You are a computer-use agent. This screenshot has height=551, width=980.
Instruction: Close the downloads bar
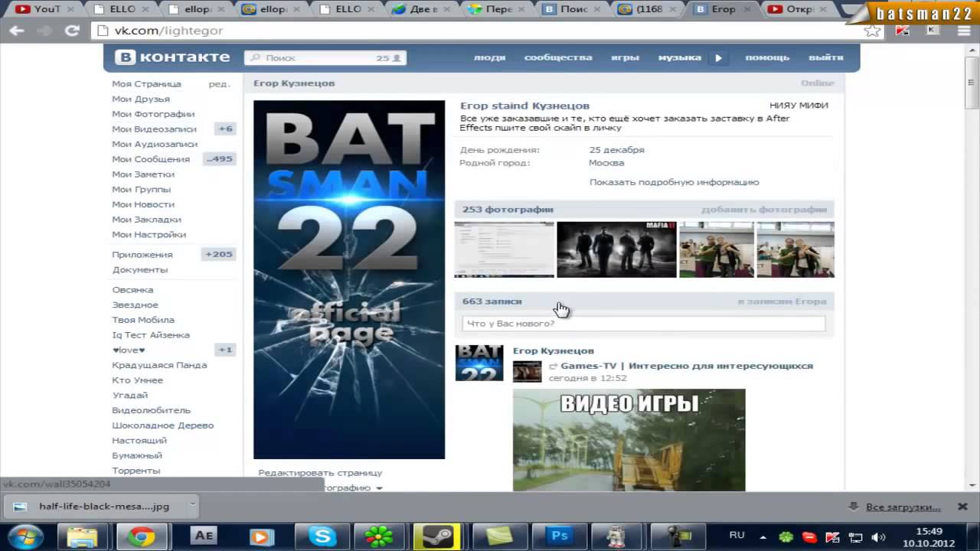(x=962, y=507)
